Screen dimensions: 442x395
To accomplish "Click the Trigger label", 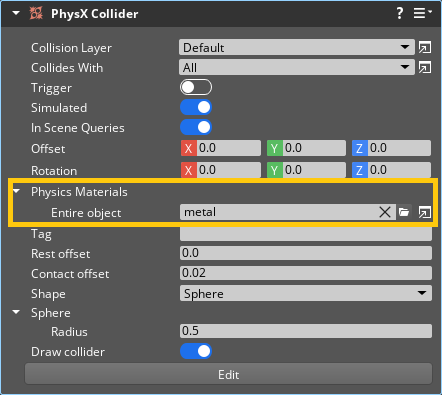I will [x=51, y=88].
